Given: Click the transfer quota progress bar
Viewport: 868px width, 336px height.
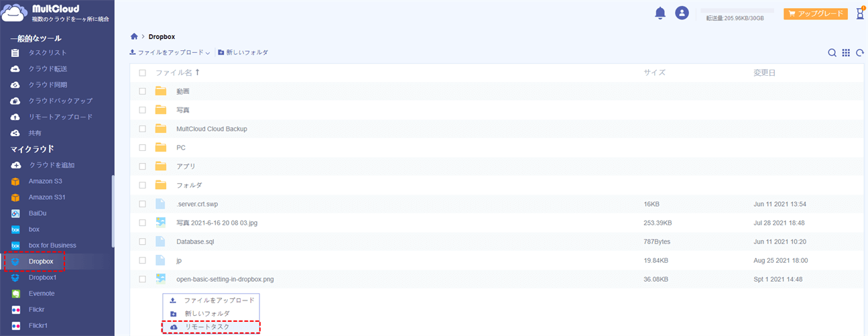Looking at the screenshot, I should tap(737, 11).
